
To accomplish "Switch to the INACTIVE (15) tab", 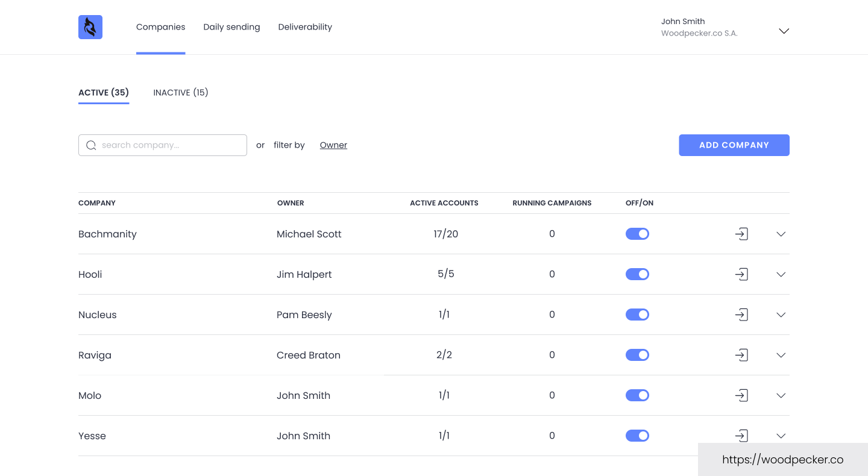I will tap(181, 92).
